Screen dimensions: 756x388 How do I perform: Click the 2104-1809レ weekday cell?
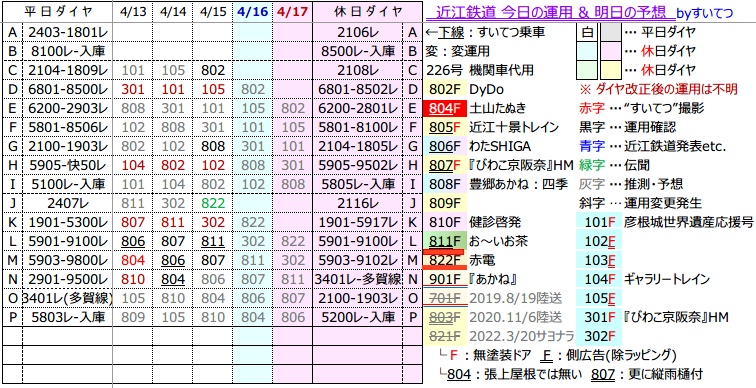68,70
